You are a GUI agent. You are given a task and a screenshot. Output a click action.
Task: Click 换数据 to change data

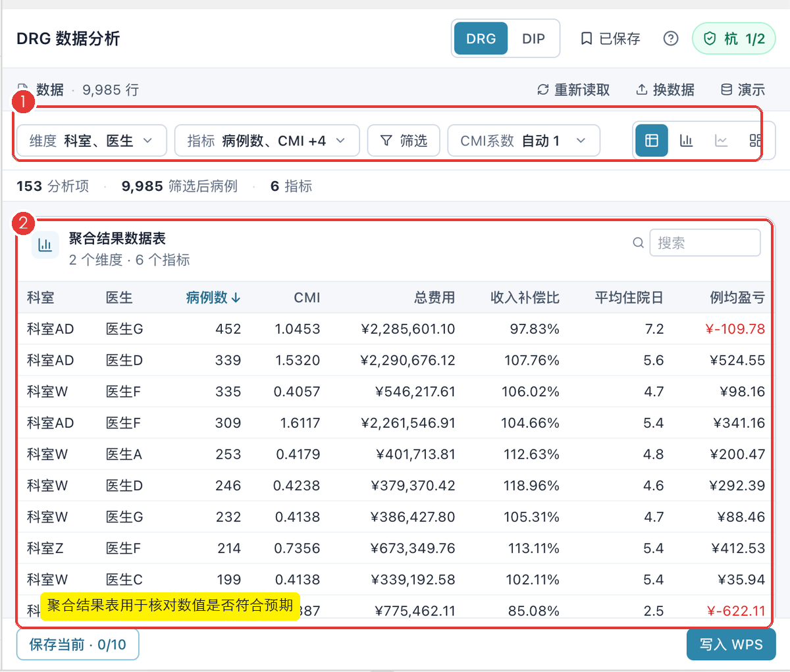coord(665,90)
